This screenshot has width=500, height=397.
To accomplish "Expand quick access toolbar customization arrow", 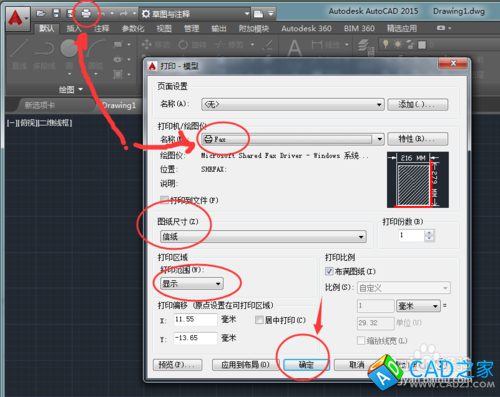I will [271, 14].
